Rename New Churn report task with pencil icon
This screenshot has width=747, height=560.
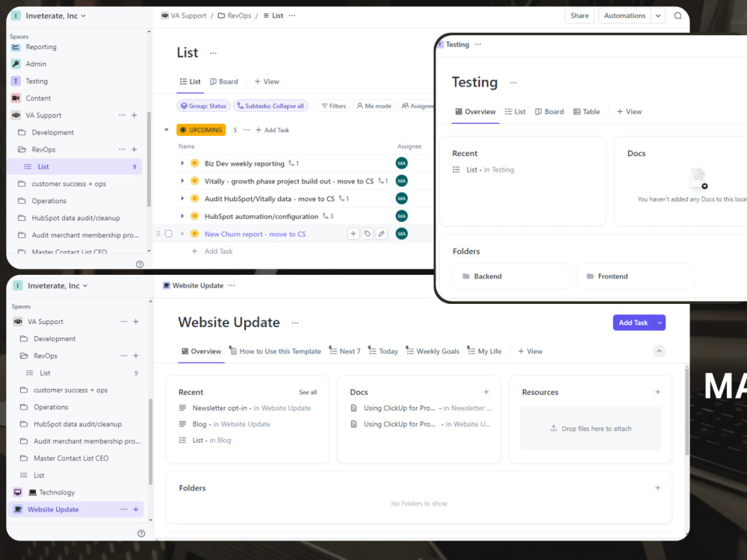click(381, 234)
